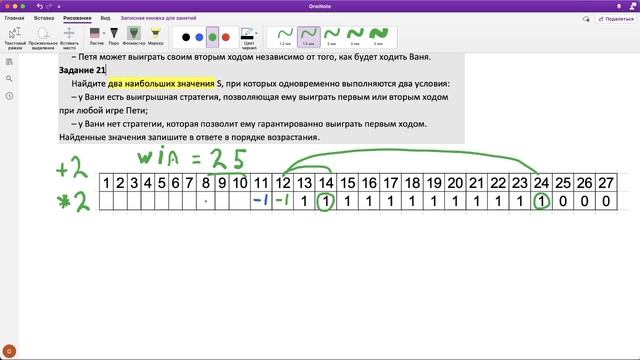Select the Фломастер felt-tip tool
Image resolution: width=640 pixels, height=360 pixels.
click(134, 36)
